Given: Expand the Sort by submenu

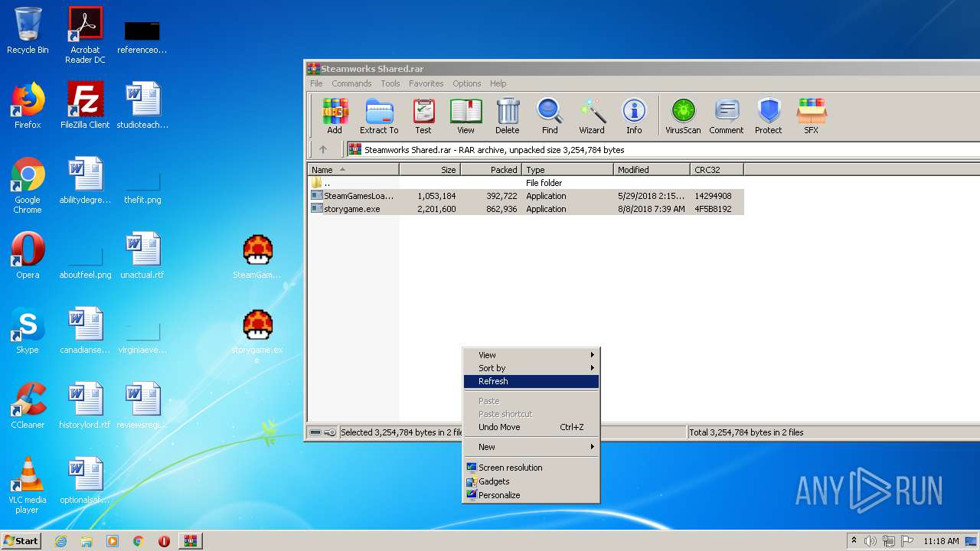Looking at the screenshot, I should point(531,368).
